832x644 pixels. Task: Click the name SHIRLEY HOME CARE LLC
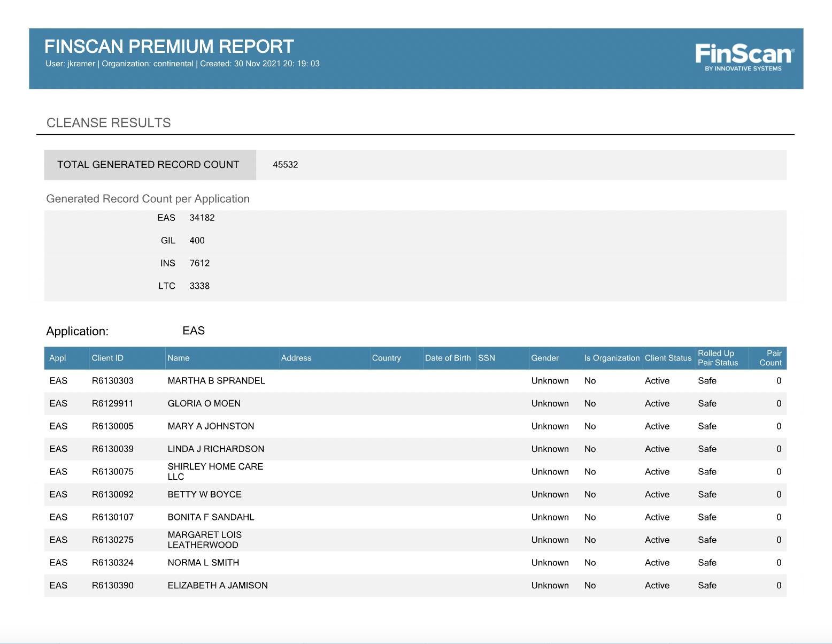click(215, 472)
